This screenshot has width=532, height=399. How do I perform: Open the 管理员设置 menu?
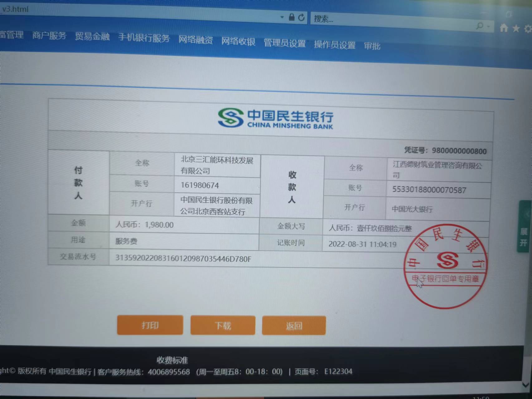[284, 43]
